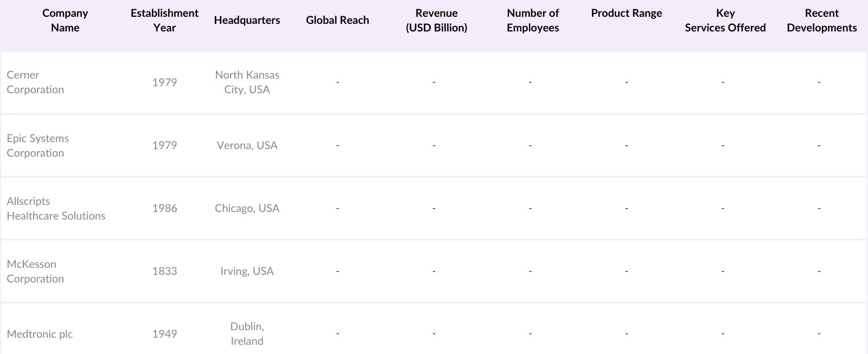Click the Global Reach column header
This screenshot has width=868, height=354.
(337, 20)
